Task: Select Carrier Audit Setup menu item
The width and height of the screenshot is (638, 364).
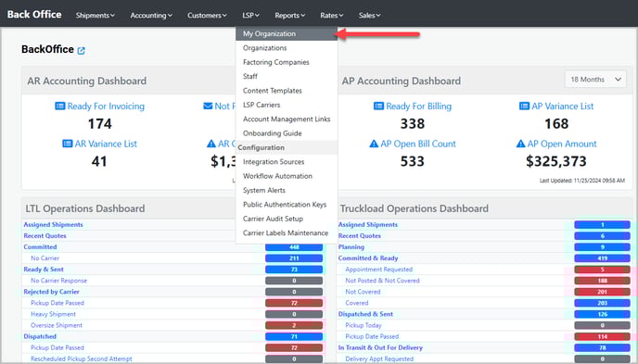Action: point(273,219)
